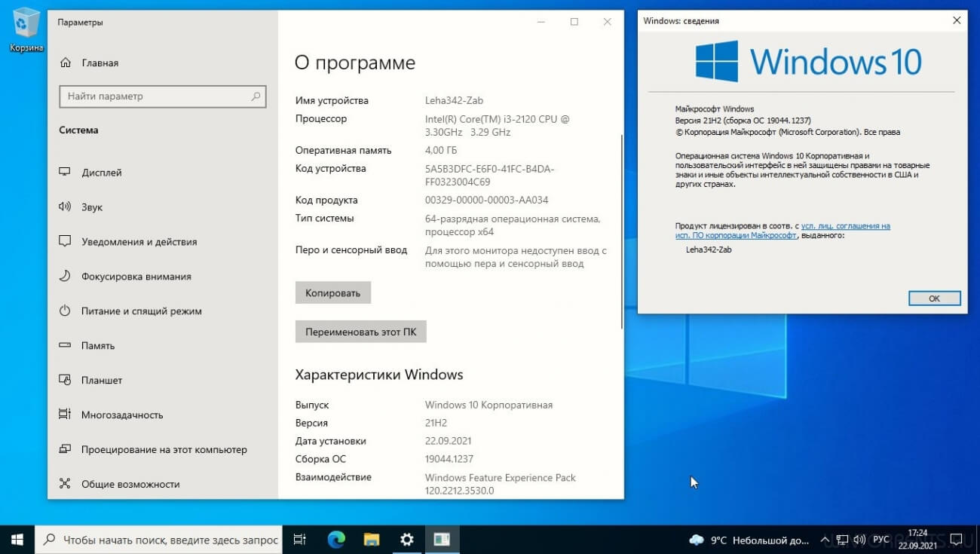
Task: Click the Intel Core i3-2120 processor value
Action: pos(498,125)
